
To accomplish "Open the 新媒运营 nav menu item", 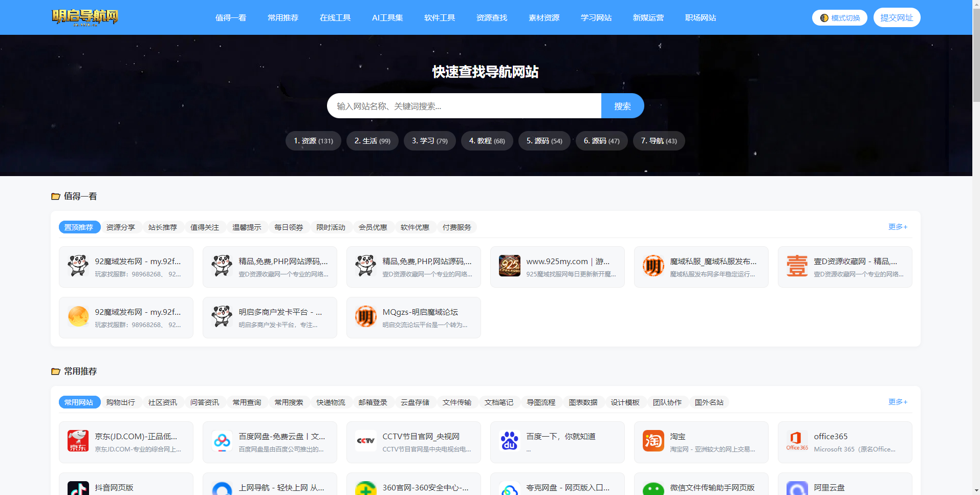I will [x=648, y=17].
